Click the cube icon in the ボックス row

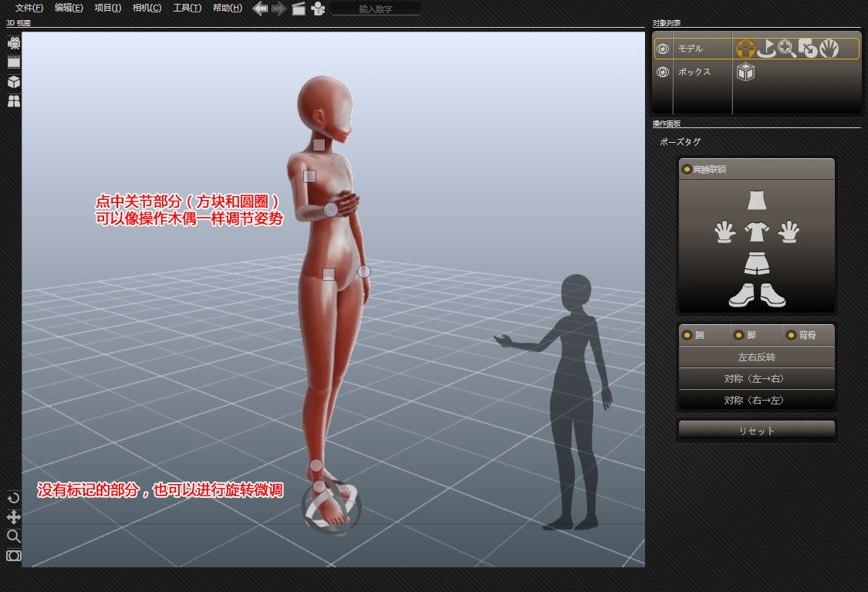[x=745, y=72]
